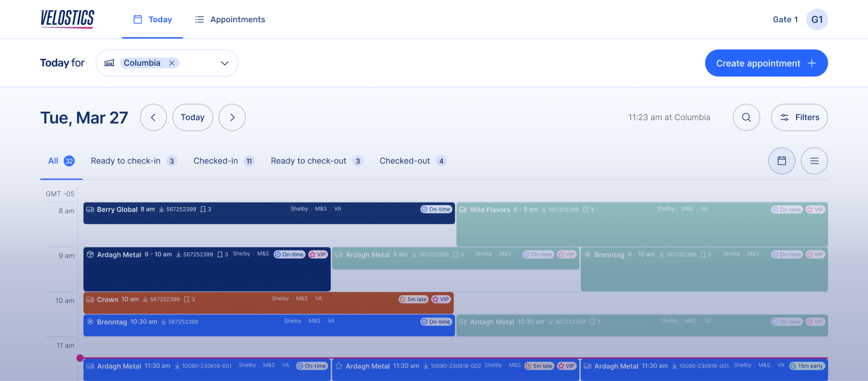This screenshot has width=868, height=381.
Task: Open the G1 user avatar menu
Action: 817,20
